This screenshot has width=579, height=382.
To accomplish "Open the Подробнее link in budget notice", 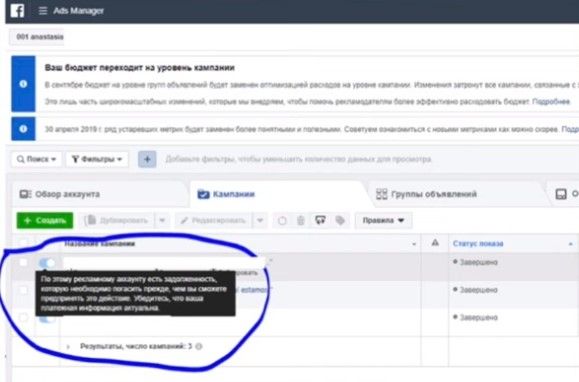I will tap(551, 101).
